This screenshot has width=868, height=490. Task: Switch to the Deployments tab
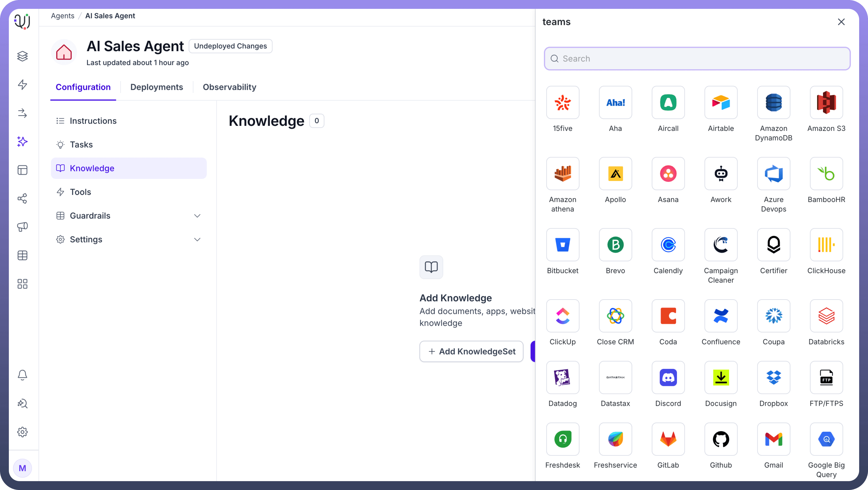156,87
